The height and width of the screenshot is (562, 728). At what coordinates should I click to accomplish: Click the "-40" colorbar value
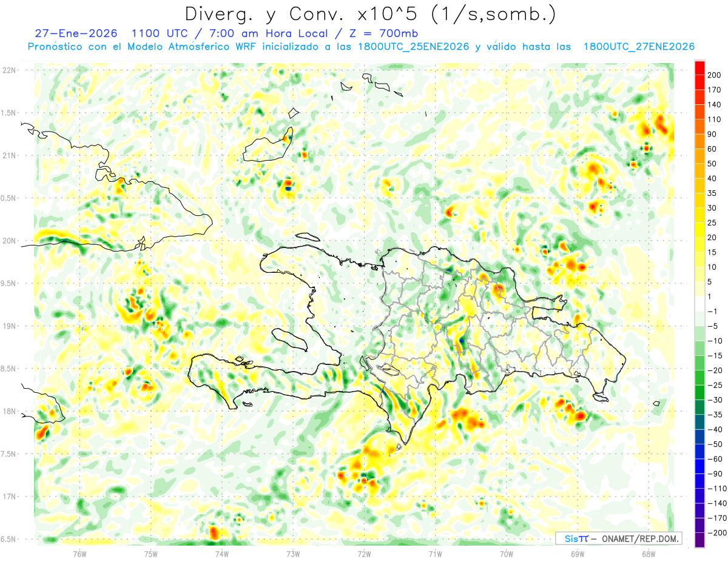[x=715, y=429]
